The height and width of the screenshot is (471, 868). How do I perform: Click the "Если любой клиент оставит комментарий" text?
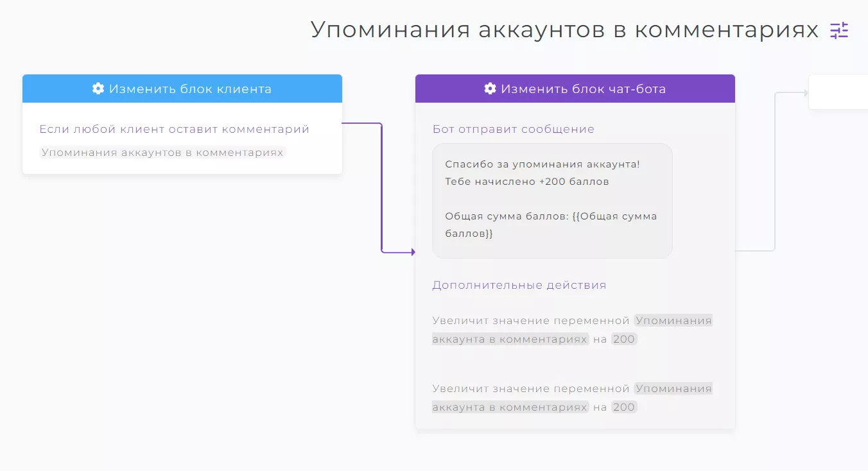[175, 129]
